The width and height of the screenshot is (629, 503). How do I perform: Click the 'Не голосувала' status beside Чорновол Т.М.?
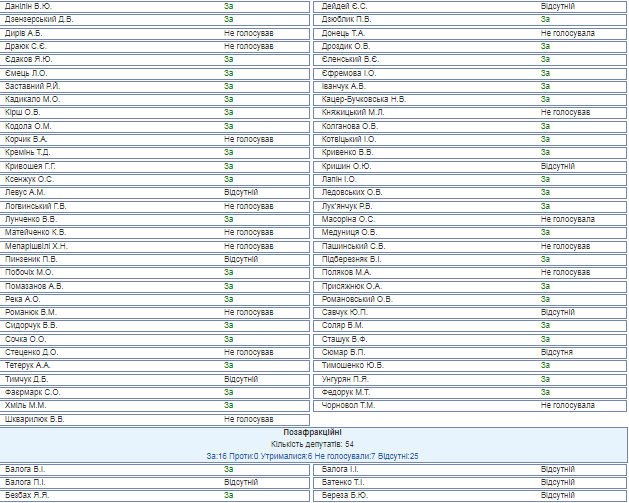[x=567, y=405]
